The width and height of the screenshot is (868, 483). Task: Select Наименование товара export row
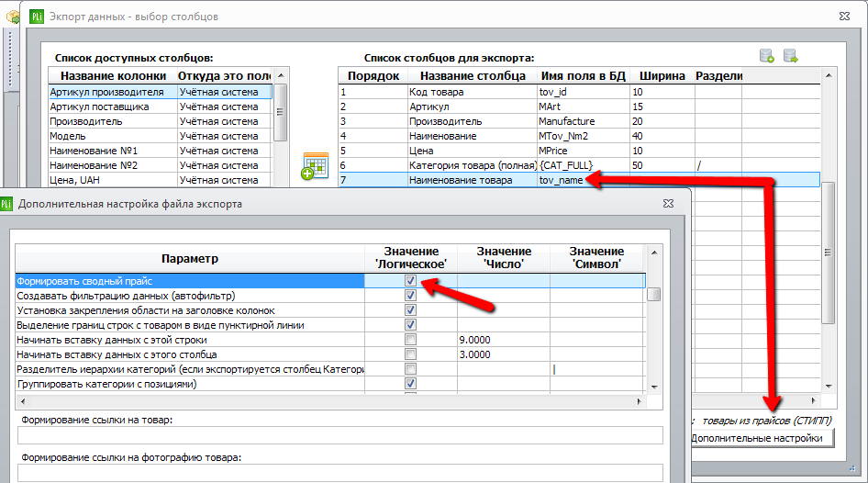[x=579, y=180]
